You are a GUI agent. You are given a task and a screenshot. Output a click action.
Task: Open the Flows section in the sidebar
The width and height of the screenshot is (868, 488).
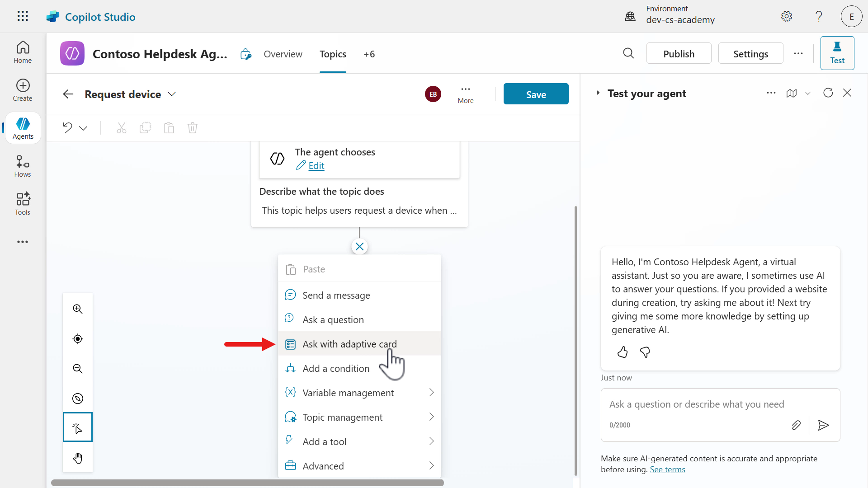pyautogui.click(x=22, y=165)
